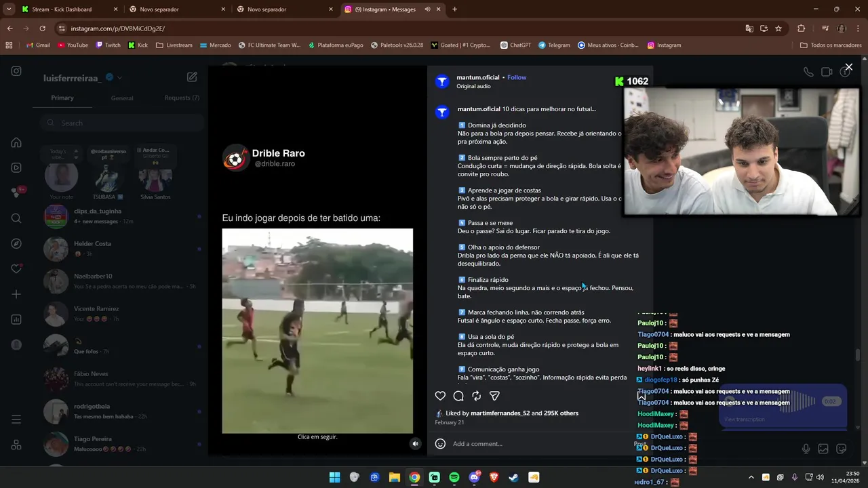The width and height of the screenshot is (868, 488).
Task: Open the Tiago Pereira conversation
Action: point(122,444)
